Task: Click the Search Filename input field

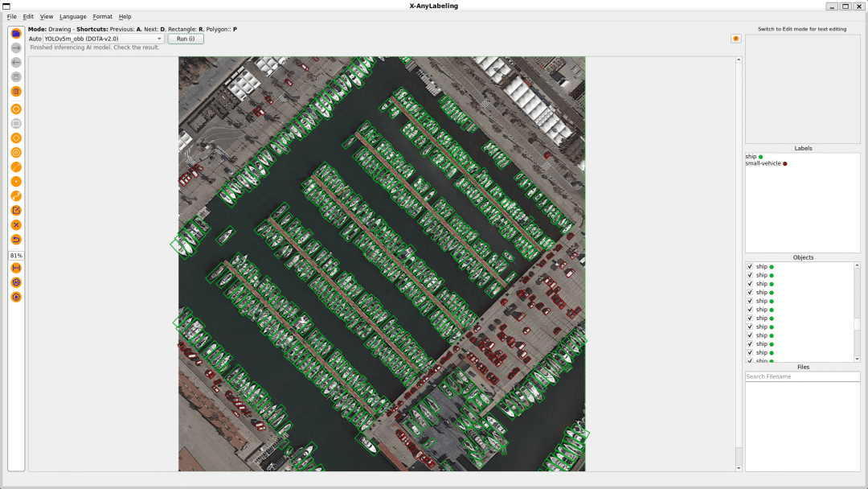Action: point(802,376)
